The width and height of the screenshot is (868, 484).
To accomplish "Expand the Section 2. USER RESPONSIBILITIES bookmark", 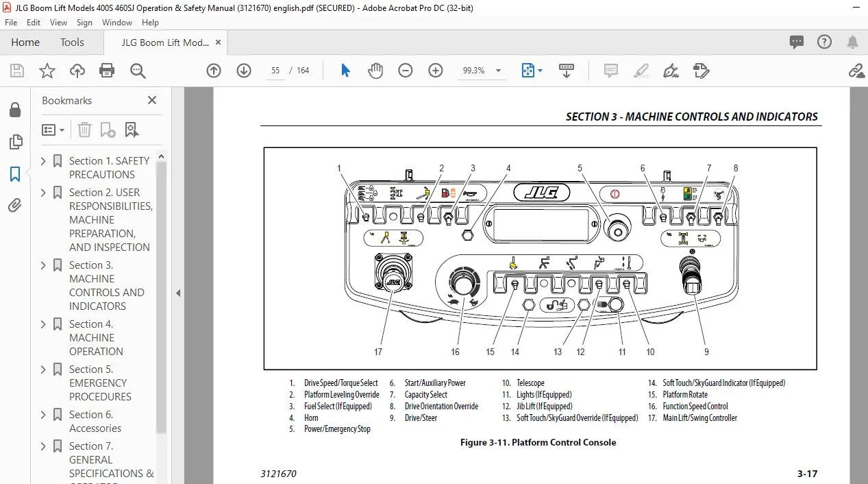I will (44, 193).
